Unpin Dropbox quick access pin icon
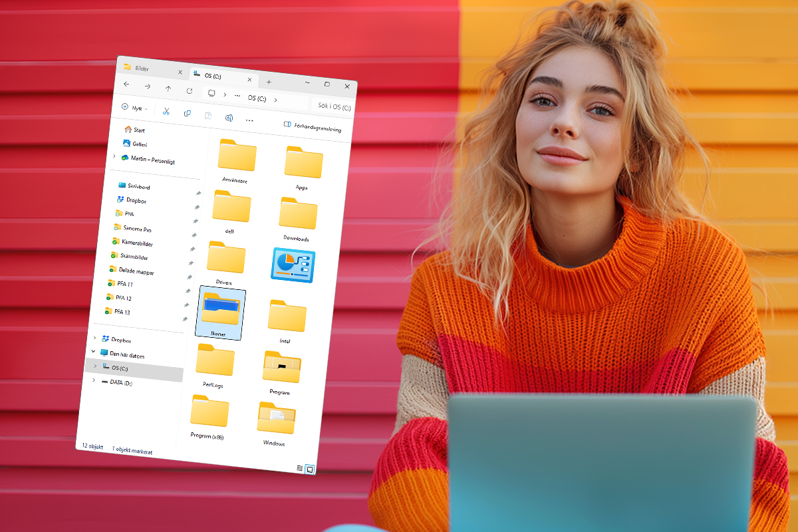Screen dimensions: 798x532 [x=197, y=207]
